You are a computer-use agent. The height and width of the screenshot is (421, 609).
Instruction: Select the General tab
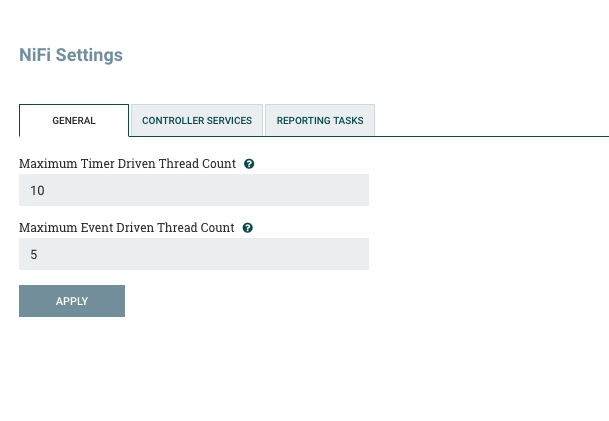[74, 120]
